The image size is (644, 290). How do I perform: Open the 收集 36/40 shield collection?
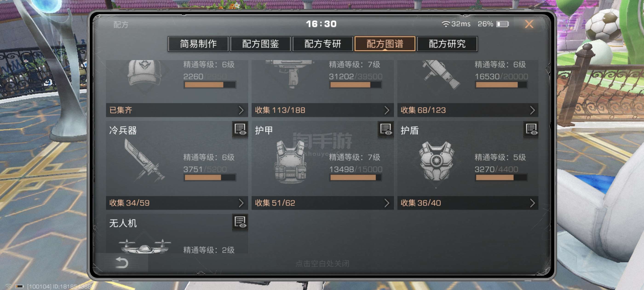pyautogui.click(x=468, y=203)
